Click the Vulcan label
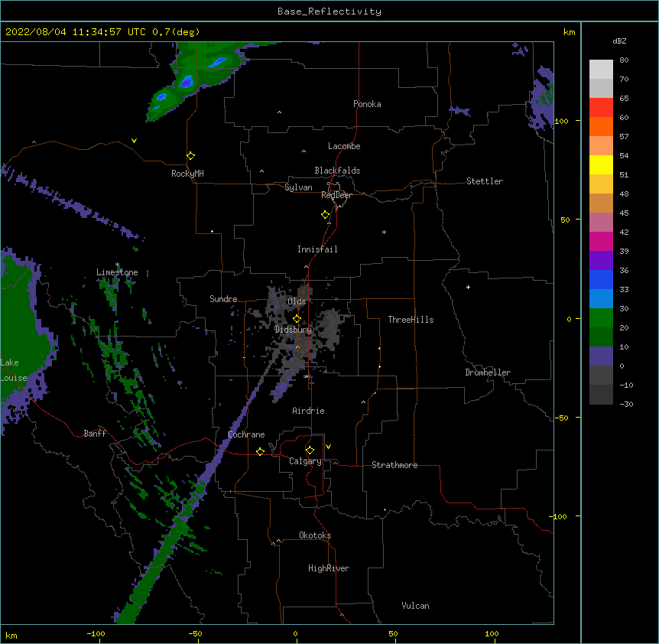 [x=415, y=606]
